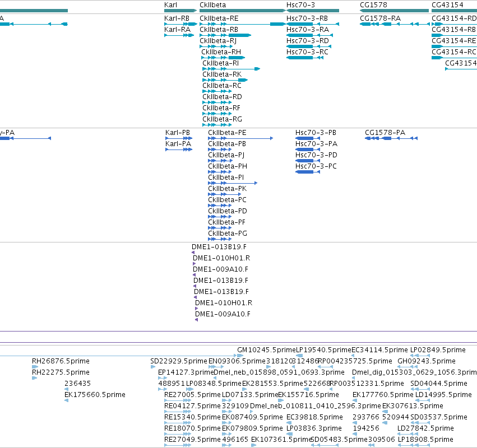Select the CG43154-RB transcript
The width and height of the screenshot is (477, 448).
[x=453, y=30]
